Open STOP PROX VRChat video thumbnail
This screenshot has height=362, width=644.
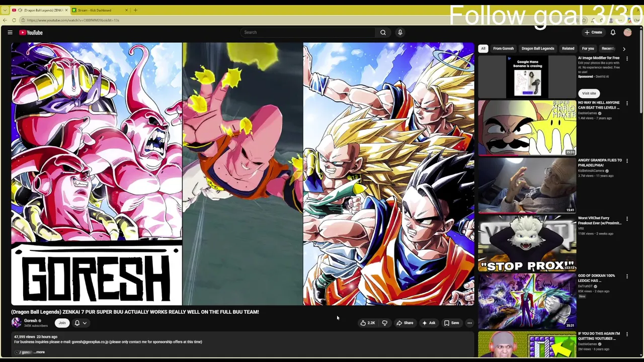[527, 243]
